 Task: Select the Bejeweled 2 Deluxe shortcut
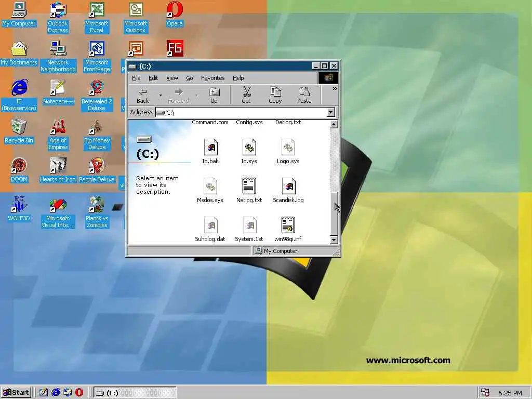click(97, 96)
